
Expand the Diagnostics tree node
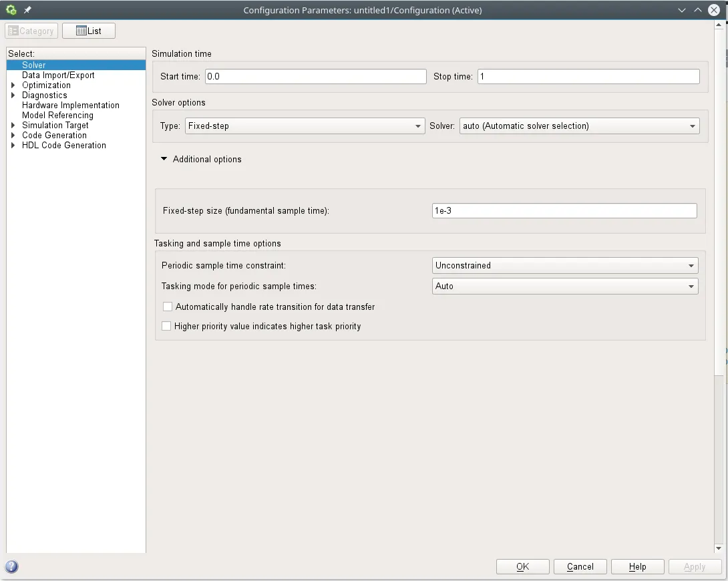[x=13, y=95]
